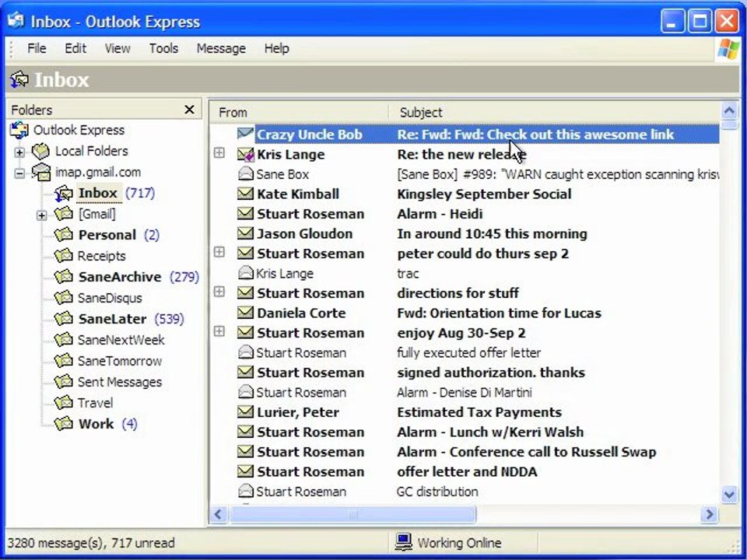Click the Sent Messages folder icon
This screenshot has width=747, height=560.
pyautogui.click(x=63, y=381)
